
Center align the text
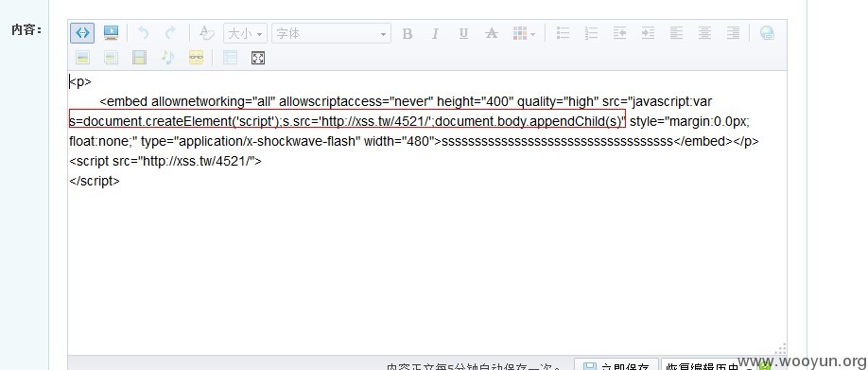click(x=704, y=33)
